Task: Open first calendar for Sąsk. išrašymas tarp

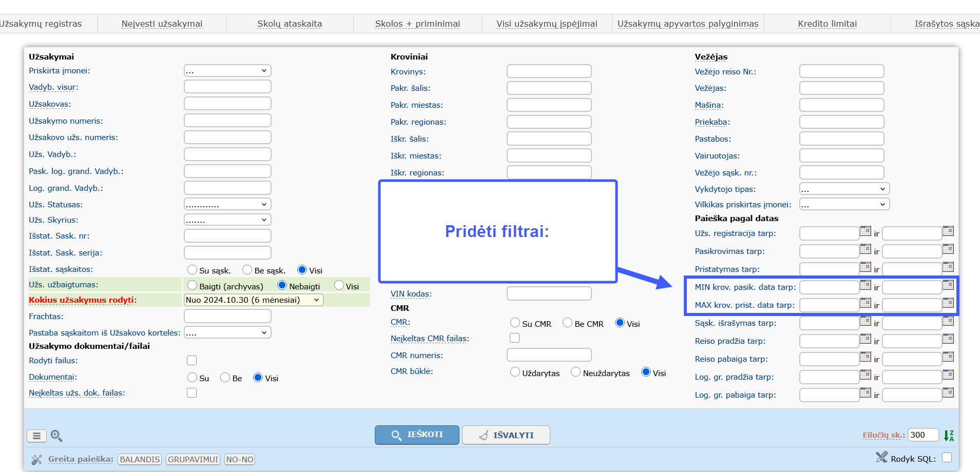Action: click(866, 321)
